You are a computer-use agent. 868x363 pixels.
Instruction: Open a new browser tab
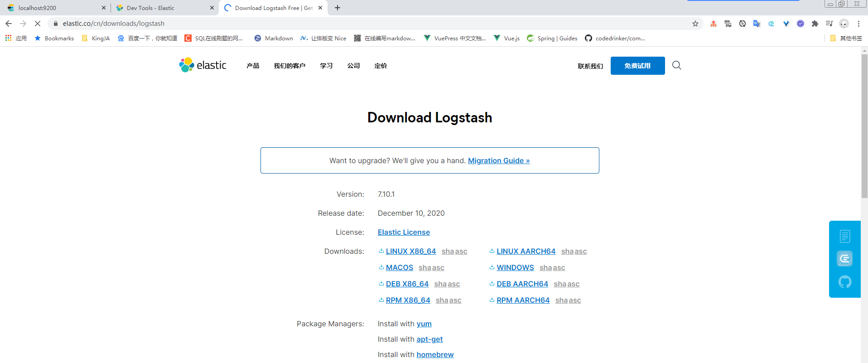[338, 8]
